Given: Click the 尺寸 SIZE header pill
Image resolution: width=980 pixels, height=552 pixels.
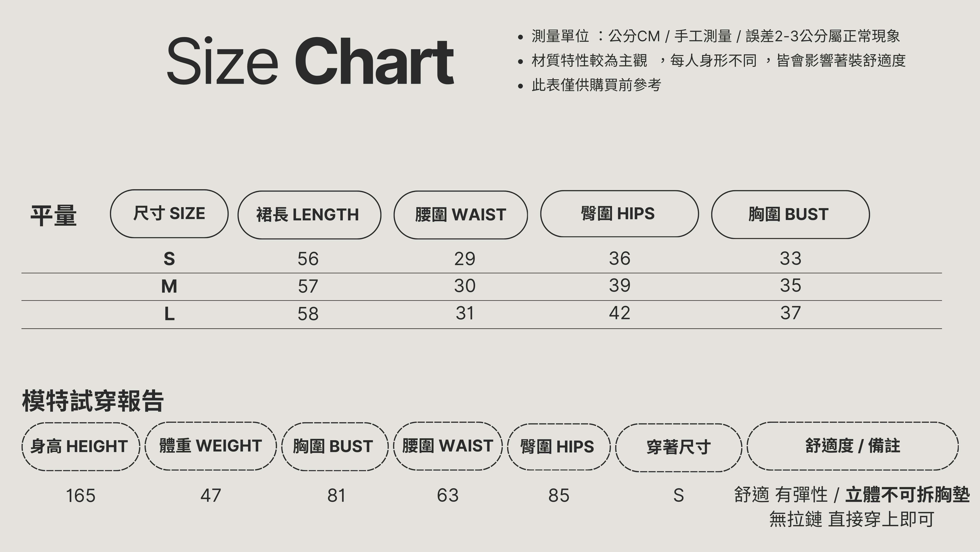Looking at the screenshot, I should 169,214.
